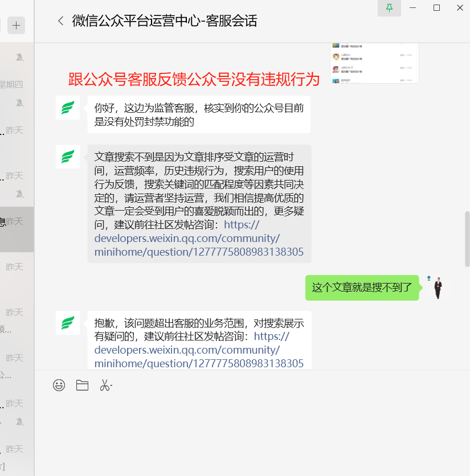The width and height of the screenshot is (470, 476).
Task: Select the green message 这个文章就是搜不到了
Action: click(362, 288)
